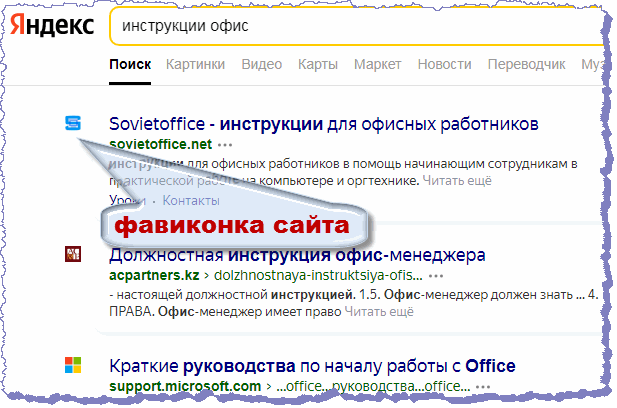Open the Маркет tab
Image resolution: width=617 pixels, height=408 pixels.
tap(377, 65)
